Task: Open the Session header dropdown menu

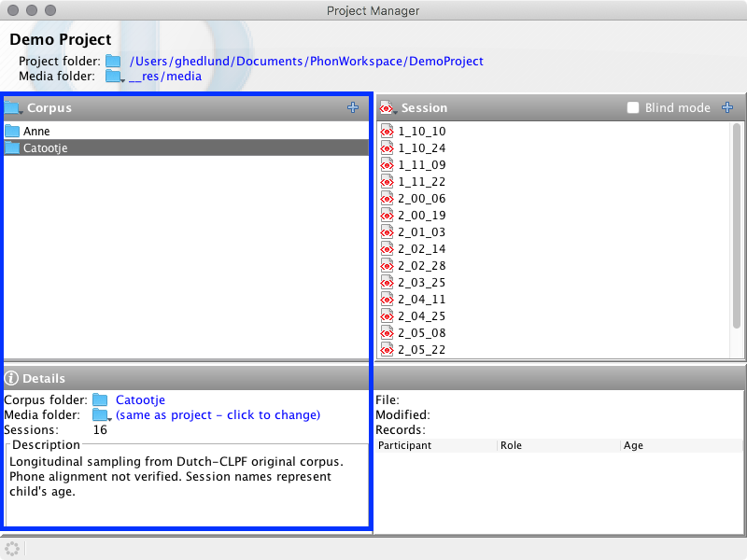Action: pos(388,108)
